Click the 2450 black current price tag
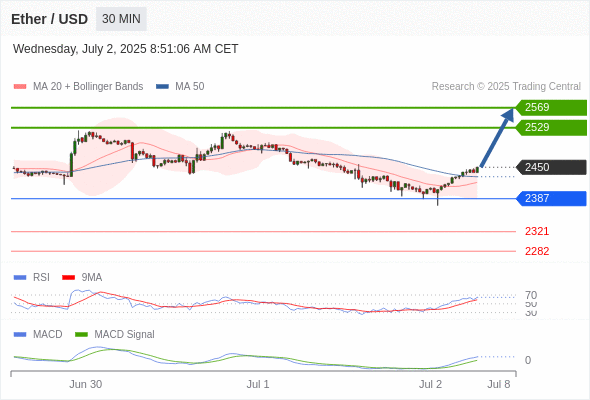Image resolution: width=590 pixels, height=400 pixels. click(x=551, y=167)
